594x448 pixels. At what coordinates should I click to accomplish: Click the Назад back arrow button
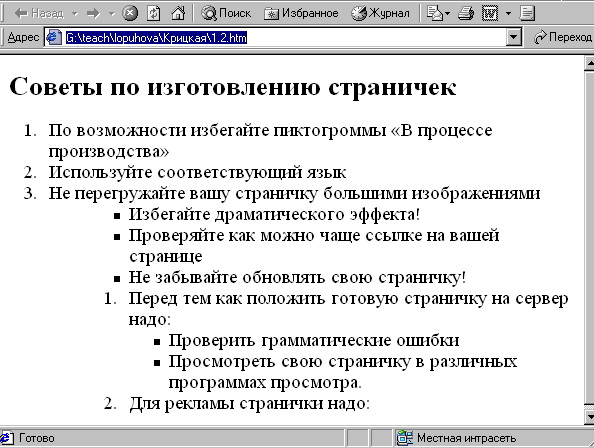39,14
